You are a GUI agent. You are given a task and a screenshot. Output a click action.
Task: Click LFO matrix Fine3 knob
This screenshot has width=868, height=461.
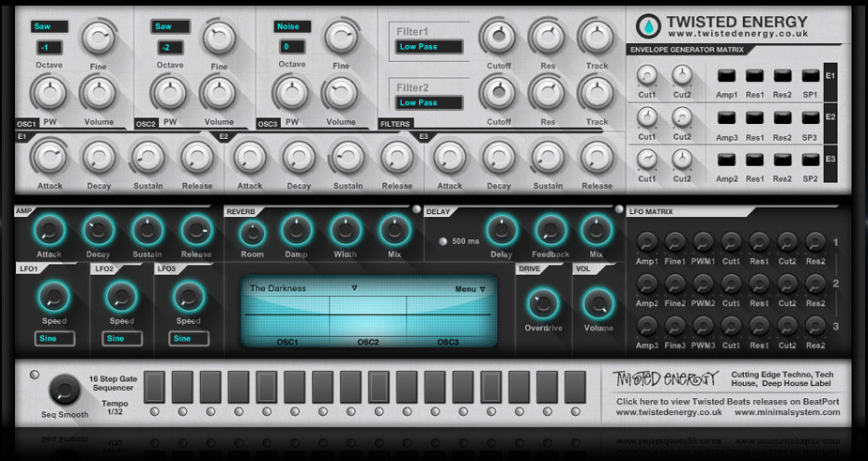pyautogui.click(x=674, y=326)
